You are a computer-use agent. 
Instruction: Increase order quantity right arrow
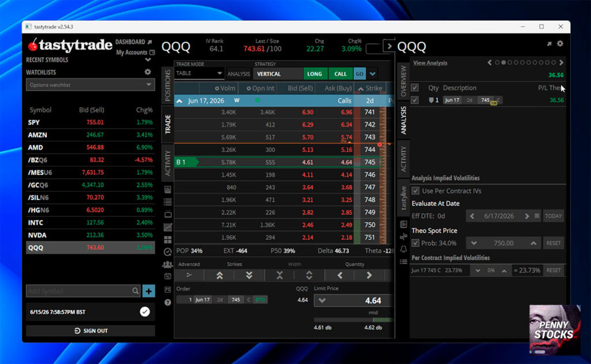(x=369, y=275)
